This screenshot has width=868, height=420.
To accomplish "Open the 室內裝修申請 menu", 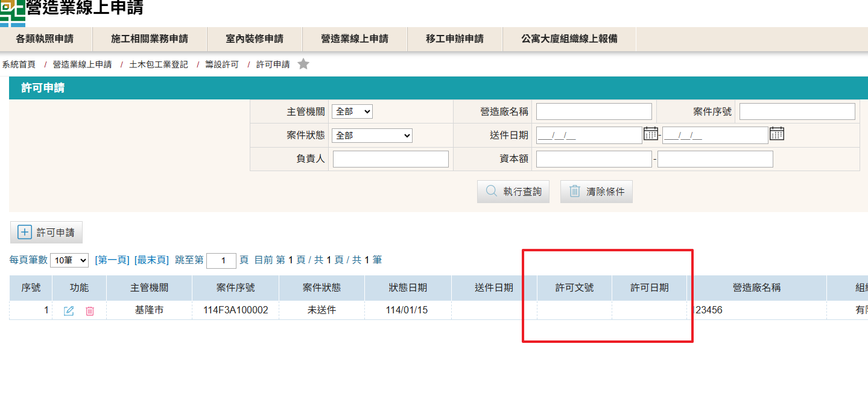I will pyautogui.click(x=255, y=39).
